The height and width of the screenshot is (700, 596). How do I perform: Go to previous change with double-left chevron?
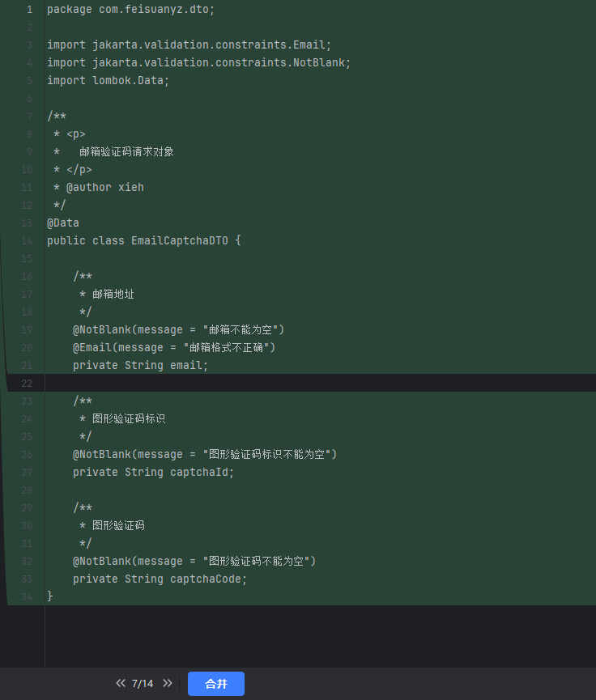click(121, 684)
